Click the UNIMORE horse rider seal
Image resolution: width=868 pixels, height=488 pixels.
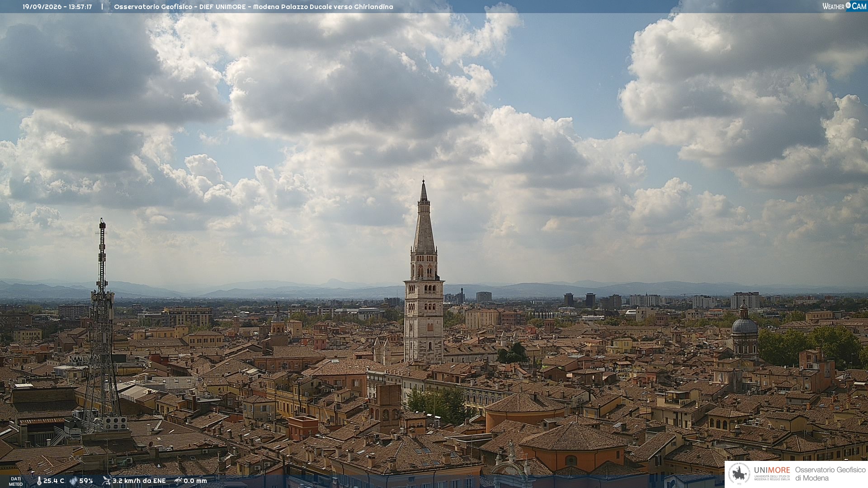point(740,474)
